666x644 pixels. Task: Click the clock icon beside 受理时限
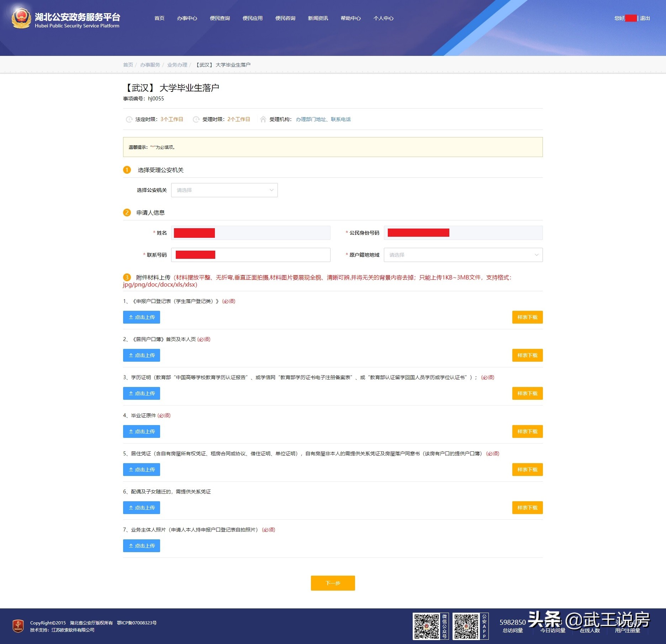pyautogui.click(x=196, y=120)
